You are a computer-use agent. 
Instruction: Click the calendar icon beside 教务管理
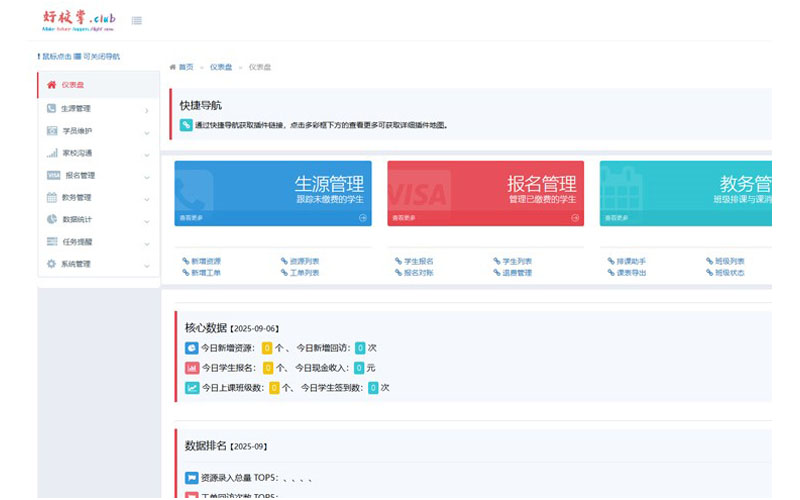pos(52,197)
